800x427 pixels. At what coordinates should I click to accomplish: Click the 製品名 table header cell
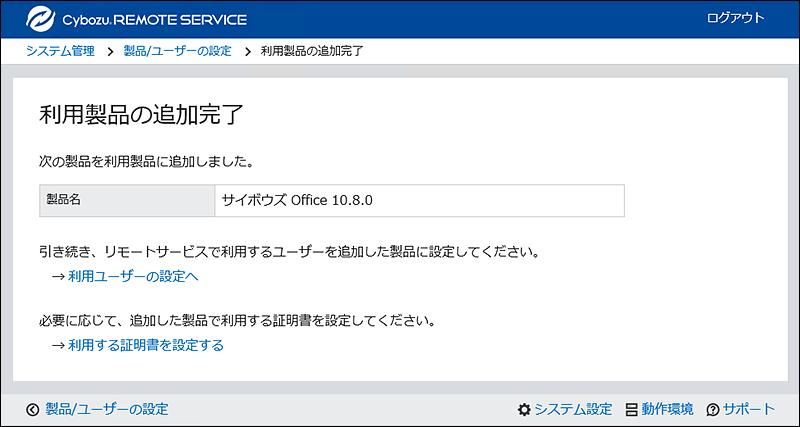tap(127, 200)
